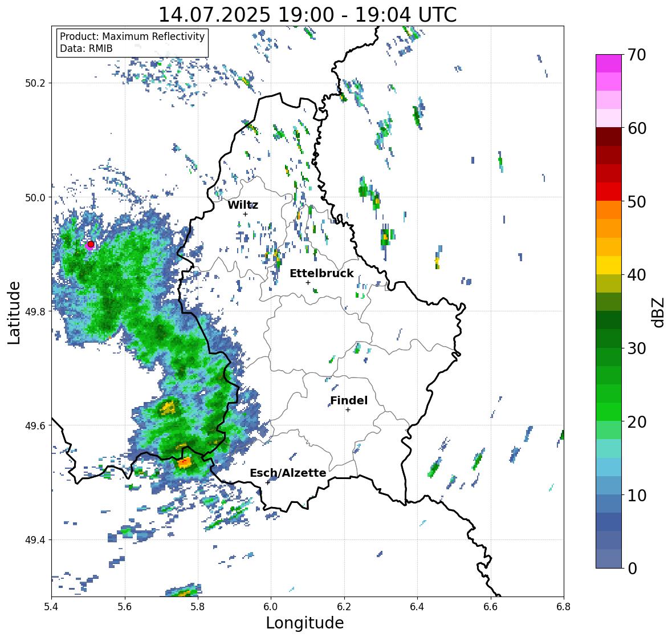Viewport: 672px width, 637px height.
Task: Click the Latitude axis label
Action: click(x=14, y=313)
